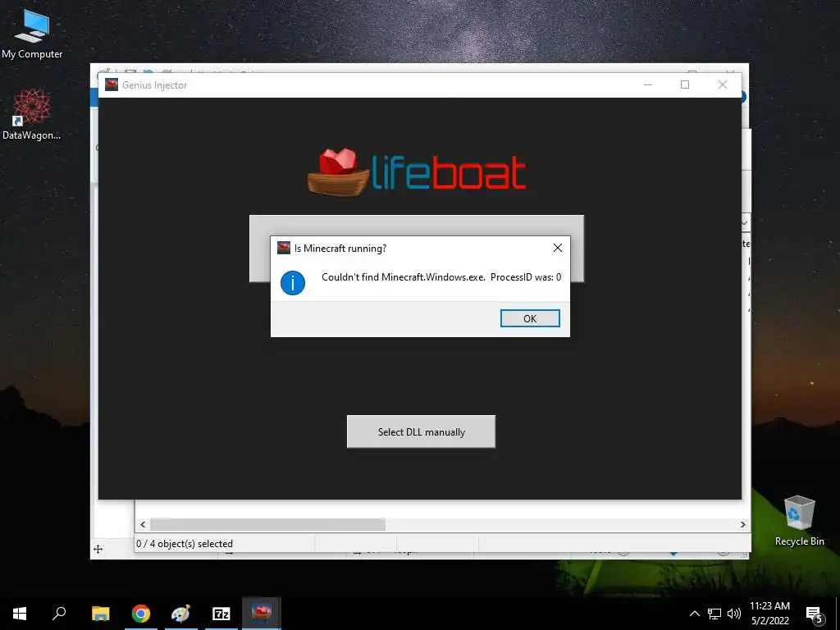Open taskbar search magnifier

click(x=59, y=614)
